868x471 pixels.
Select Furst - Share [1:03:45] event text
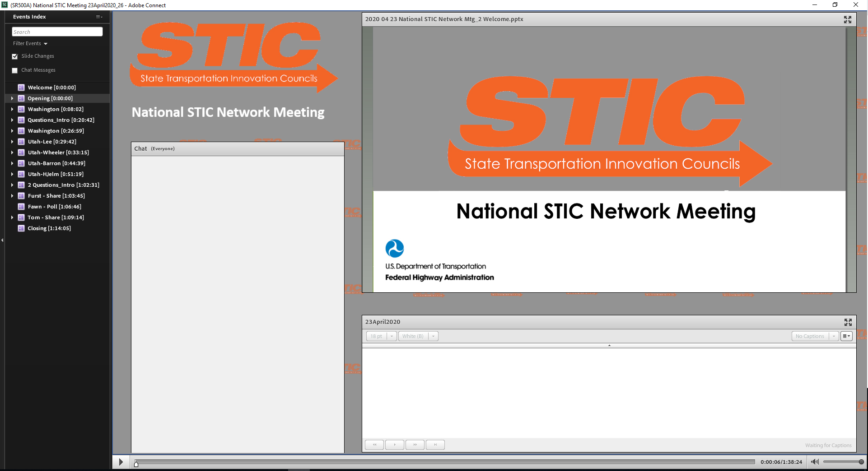[56, 196]
